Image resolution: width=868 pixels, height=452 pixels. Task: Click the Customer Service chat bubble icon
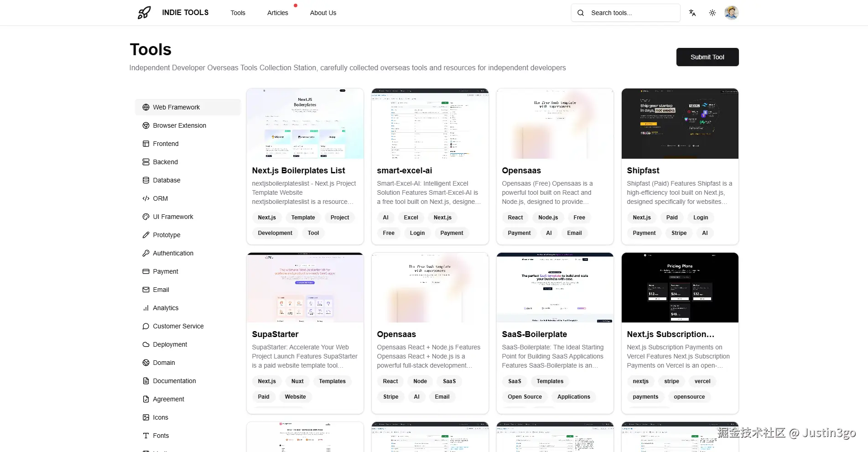coord(146,326)
